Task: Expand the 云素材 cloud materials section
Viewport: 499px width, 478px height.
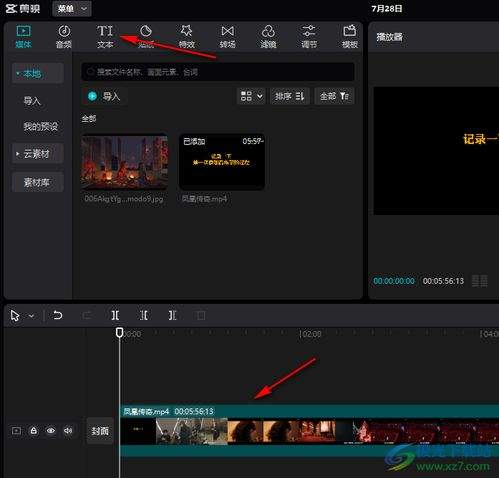Action: (38, 154)
